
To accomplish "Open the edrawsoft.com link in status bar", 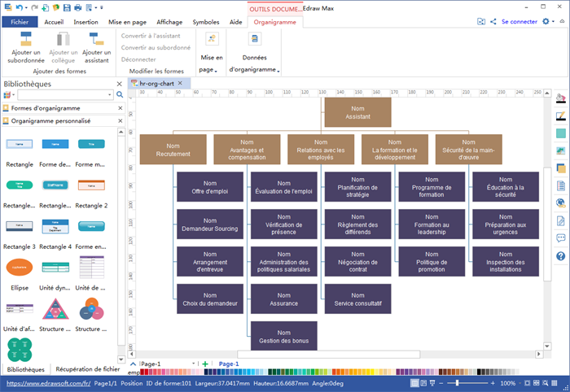I will (x=47, y=383).
